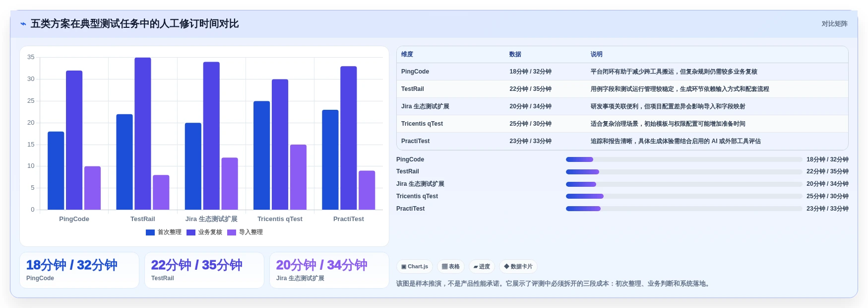Screen dimensions: 868x308
Task: Click the TestRail progress bar
Action: tap(684, 172)
